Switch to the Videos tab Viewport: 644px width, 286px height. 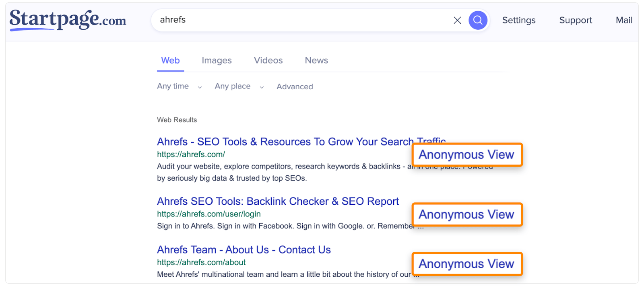coord(268,60)
